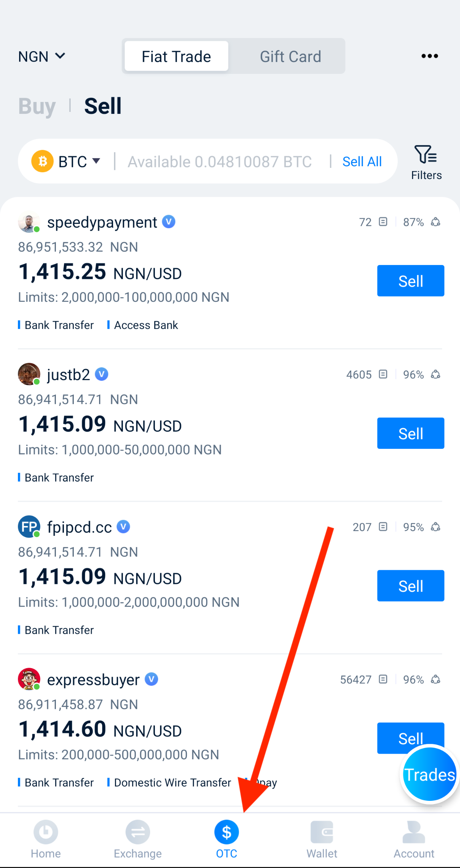Click expressbuyer's profile avatar
Viewport: 460px width, 868px height.
(28, 679)
